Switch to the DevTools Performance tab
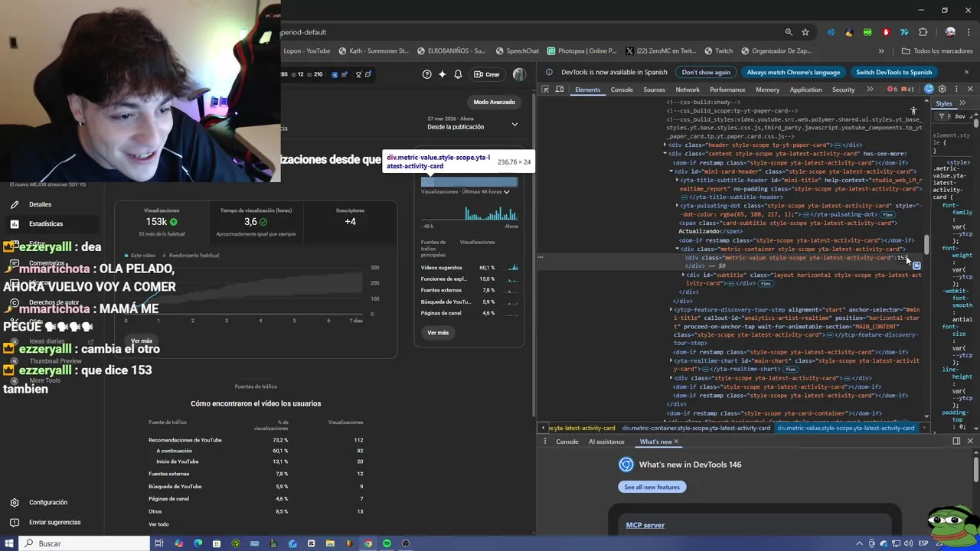980x551 pixels. 727,90
